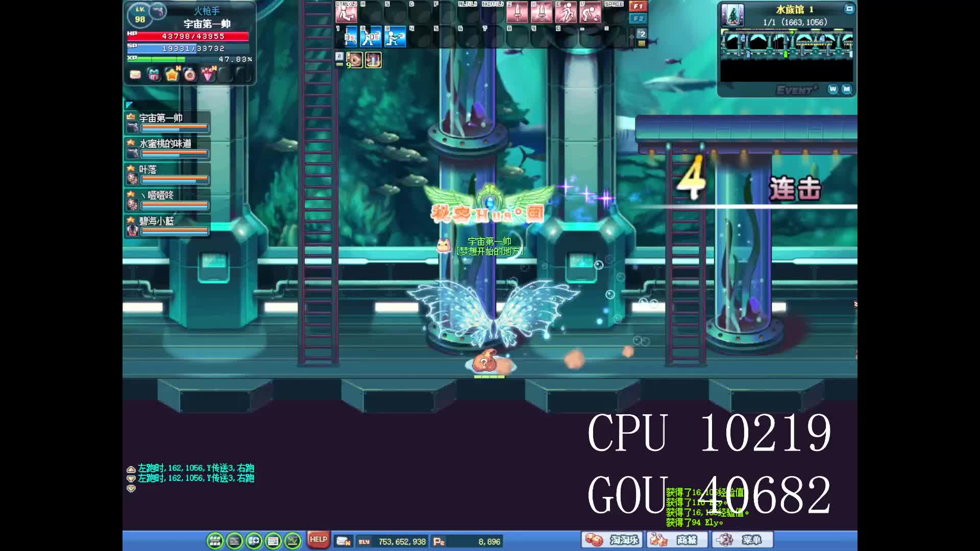Select party member 叶落
Viewport: 980px width, 551px height.
[x=167, y=174]
